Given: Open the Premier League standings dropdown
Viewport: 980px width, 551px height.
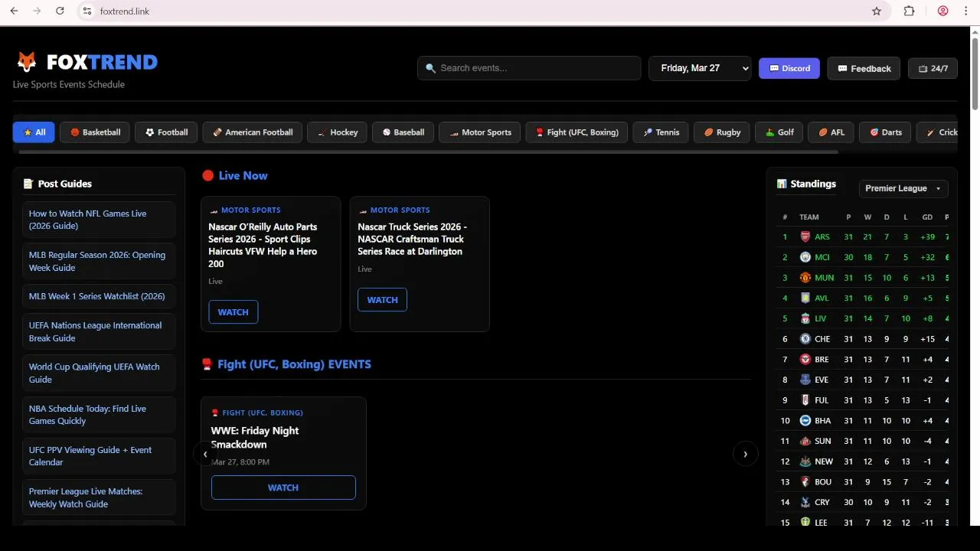Looking at the screenshot, I should tap(903, 188).
